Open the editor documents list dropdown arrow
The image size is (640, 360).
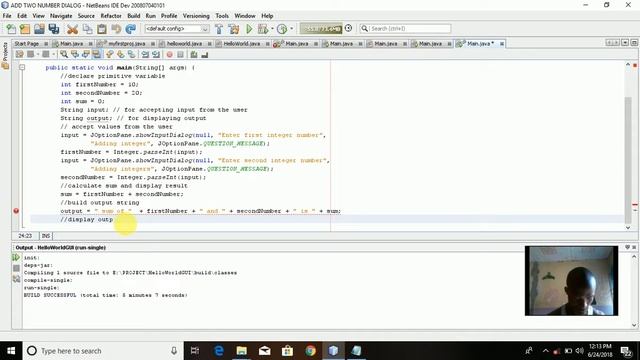[625, 43]
